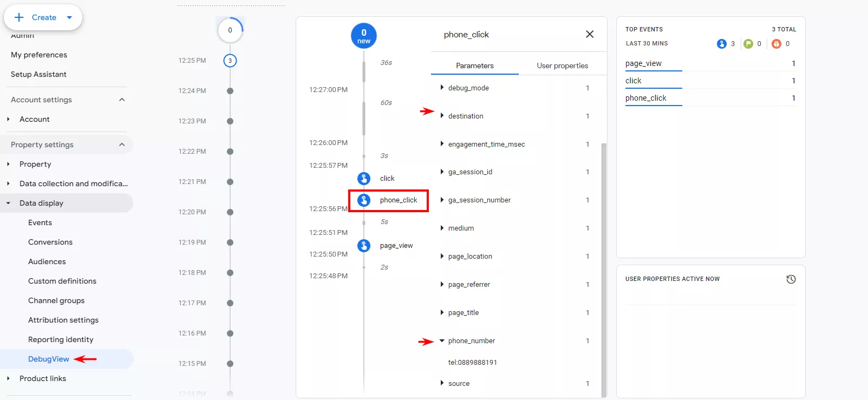
Task: Click the green conversions flag icon
Action: [x=748, y=44]
